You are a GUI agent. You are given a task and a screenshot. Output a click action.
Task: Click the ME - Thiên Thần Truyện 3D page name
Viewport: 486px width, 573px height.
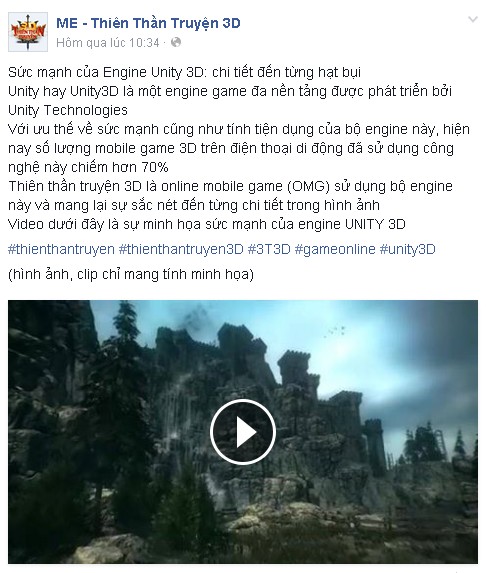(x=148, y=23)
